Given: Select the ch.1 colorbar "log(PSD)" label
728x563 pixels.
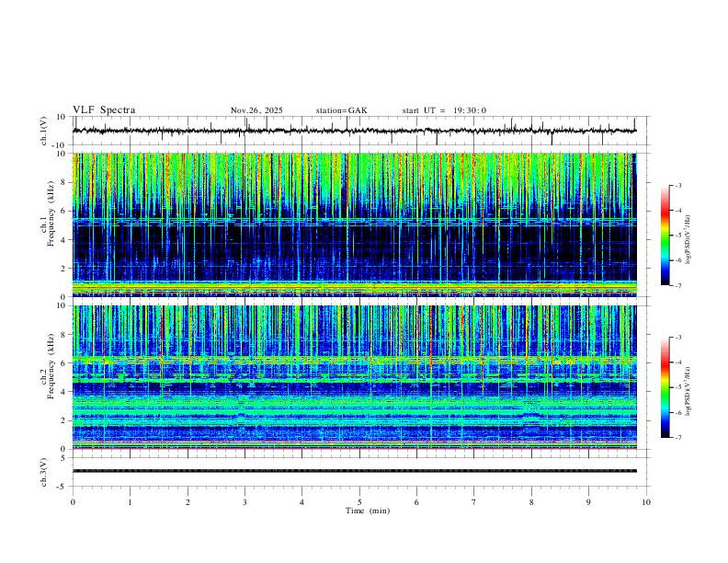Looking at the screenshot, I should click(x=688, y=240).
